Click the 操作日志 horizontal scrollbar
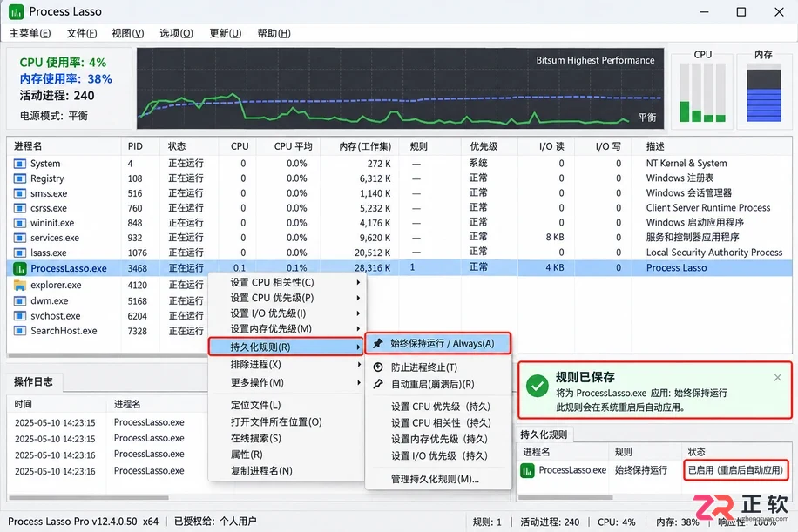This screenshot has height=532, width=798. tap(89, 498)
